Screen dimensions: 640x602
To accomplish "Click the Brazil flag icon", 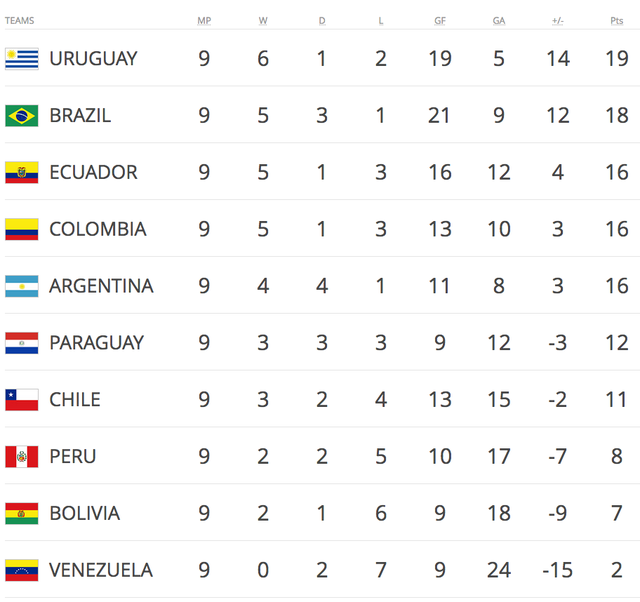I will [22, 116].
